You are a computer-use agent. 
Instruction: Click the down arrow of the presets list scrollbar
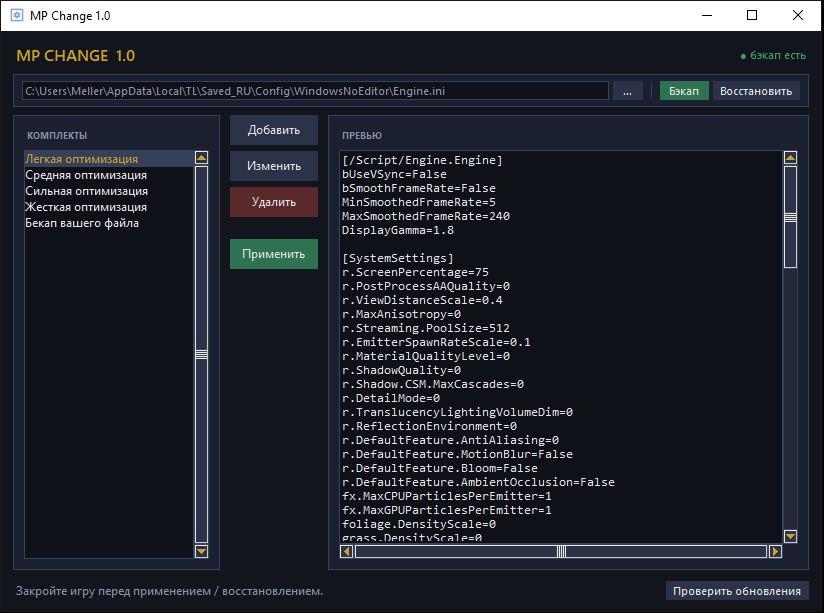tap(201, 551)
